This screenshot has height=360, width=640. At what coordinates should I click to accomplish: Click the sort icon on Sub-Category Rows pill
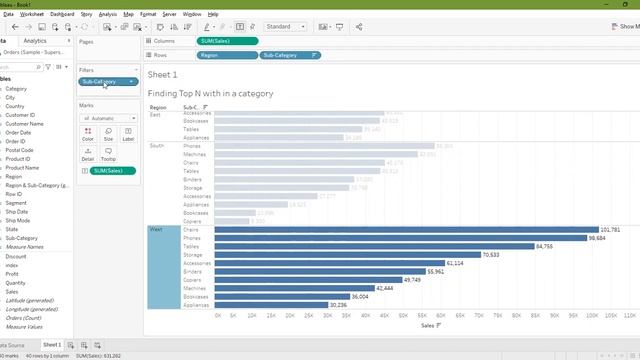314,55
